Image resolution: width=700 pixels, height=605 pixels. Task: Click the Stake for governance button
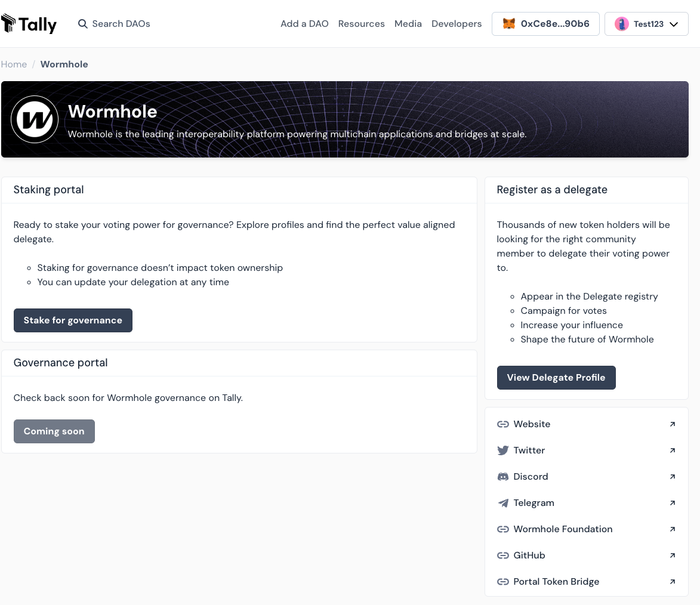(x=73, y=320)
